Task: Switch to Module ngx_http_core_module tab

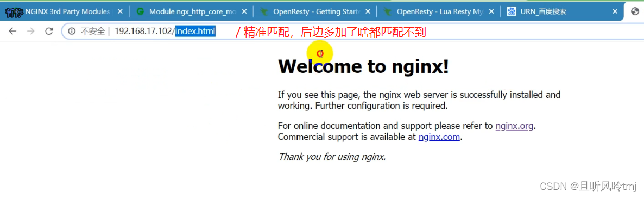Action: coord(191,11)
